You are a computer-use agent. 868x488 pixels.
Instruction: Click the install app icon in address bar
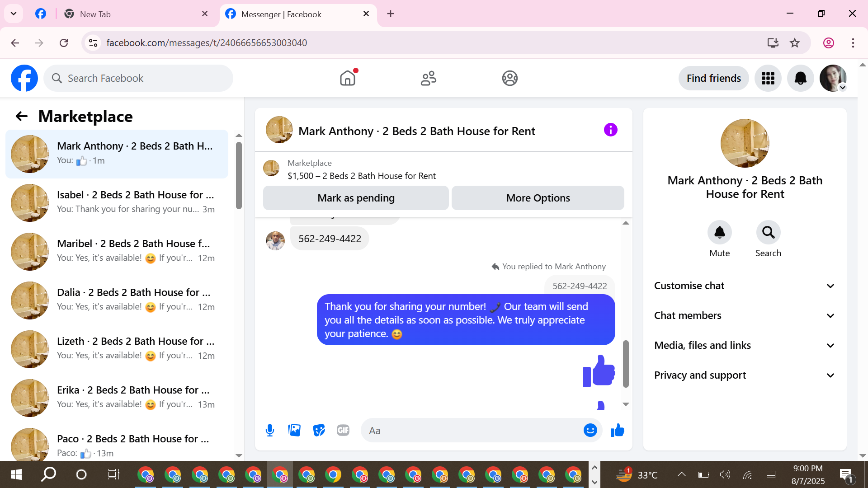[773, 43]
